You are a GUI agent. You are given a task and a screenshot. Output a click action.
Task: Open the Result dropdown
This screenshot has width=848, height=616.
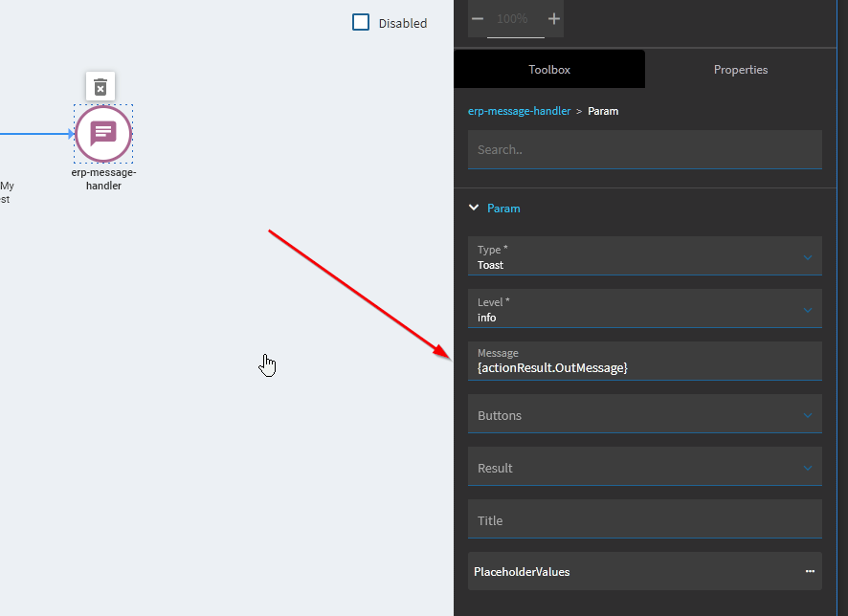coord(645,467)
